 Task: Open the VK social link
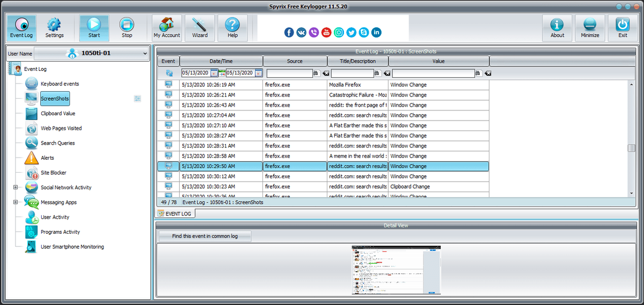pos(301,32)
